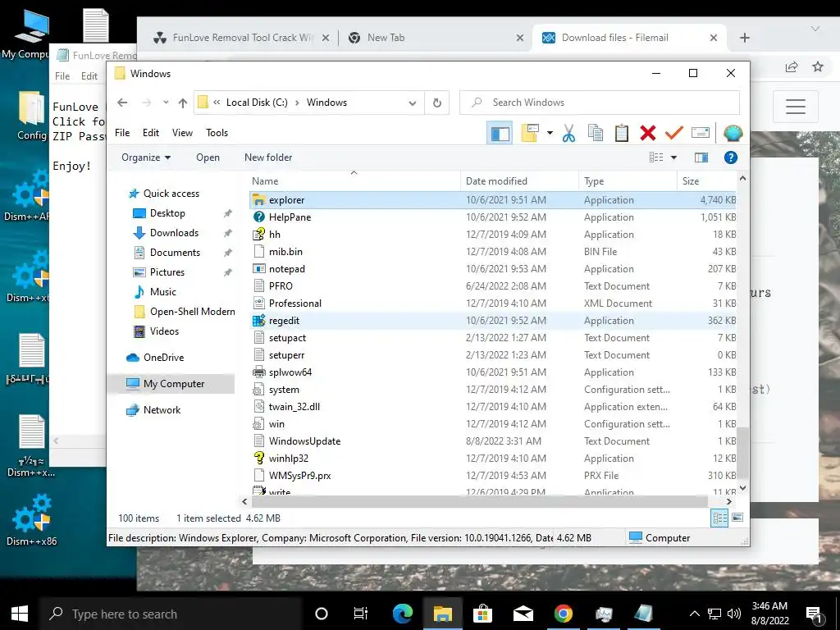Open the Edit menu in Explorer
840x630 pixels.
[x=151, y=133]
